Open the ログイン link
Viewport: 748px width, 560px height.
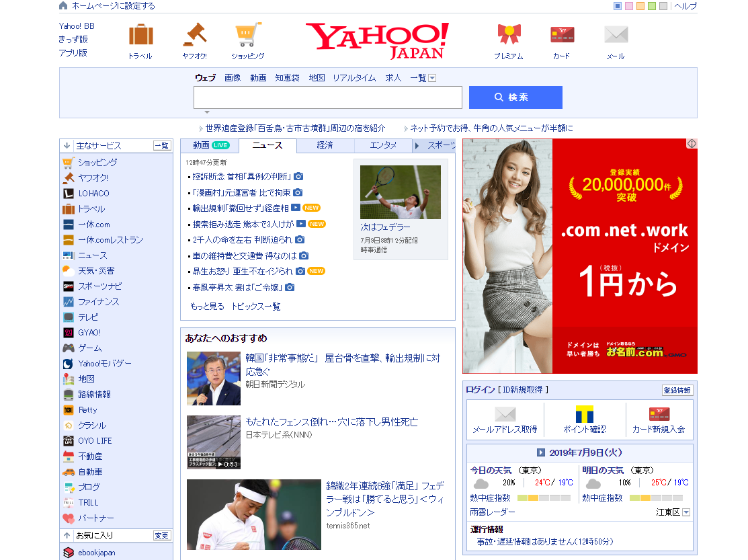pos(481,390)
